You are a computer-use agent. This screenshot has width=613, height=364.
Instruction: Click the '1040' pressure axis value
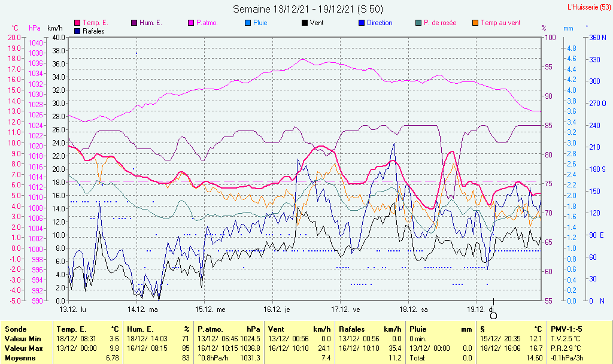click(x=35, y=43)
